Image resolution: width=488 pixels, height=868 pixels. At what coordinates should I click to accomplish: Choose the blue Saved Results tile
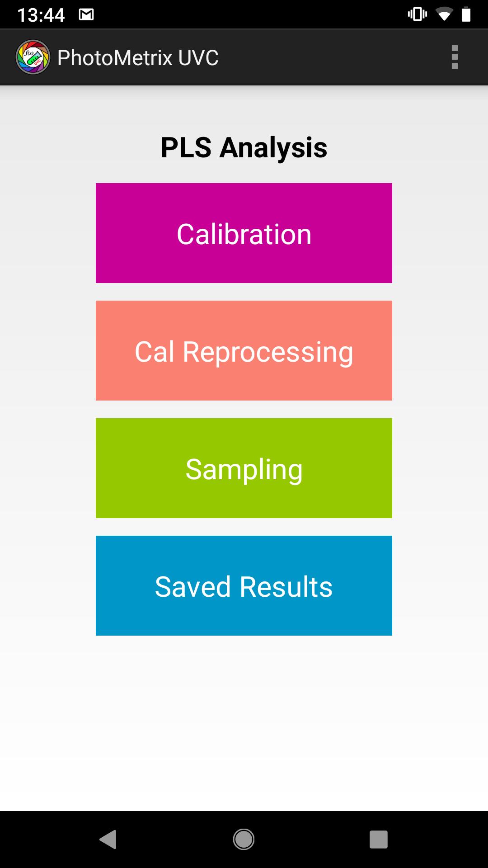pyautogui.click(x=244, y=586)
